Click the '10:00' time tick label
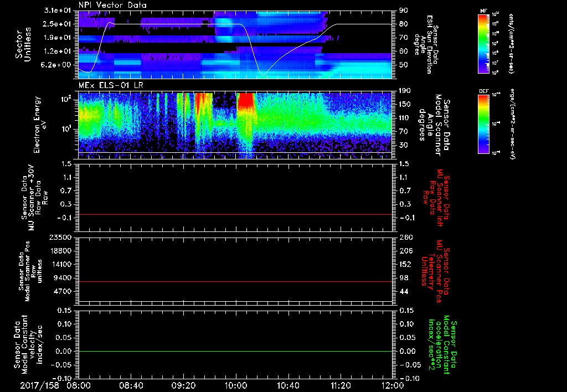This screenshot has height=392, width=567. pyautogui.click(x=236, y=385)
